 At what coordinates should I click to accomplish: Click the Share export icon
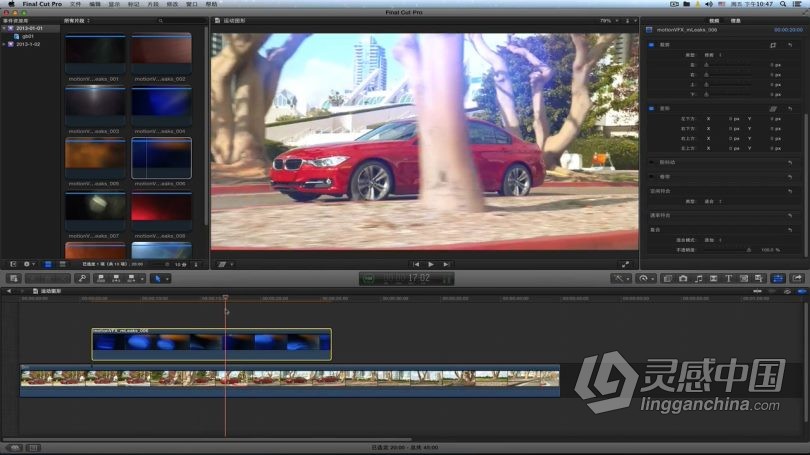click(798, 278)
